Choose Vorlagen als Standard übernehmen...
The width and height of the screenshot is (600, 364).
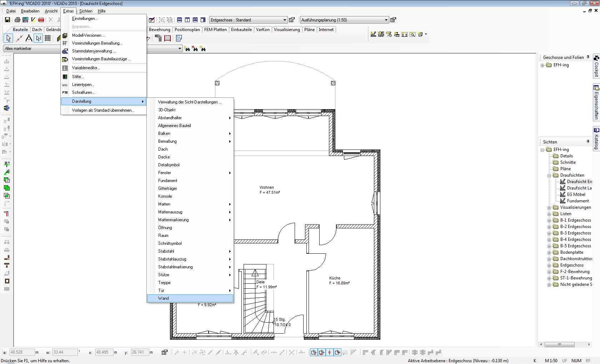[103, 110]
